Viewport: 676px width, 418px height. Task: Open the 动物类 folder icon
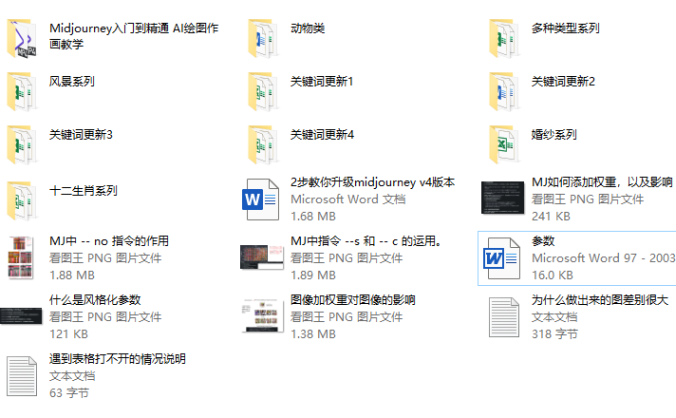click(263, 38)
